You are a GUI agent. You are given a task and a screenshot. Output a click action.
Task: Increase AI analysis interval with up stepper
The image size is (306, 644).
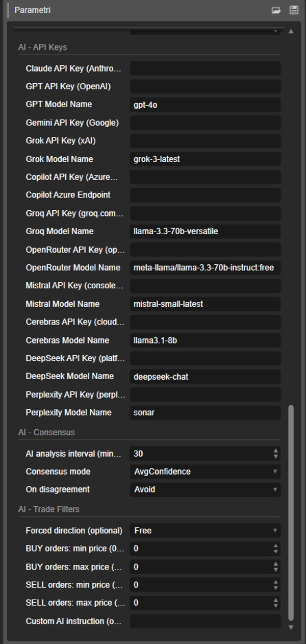coord(275,451)
